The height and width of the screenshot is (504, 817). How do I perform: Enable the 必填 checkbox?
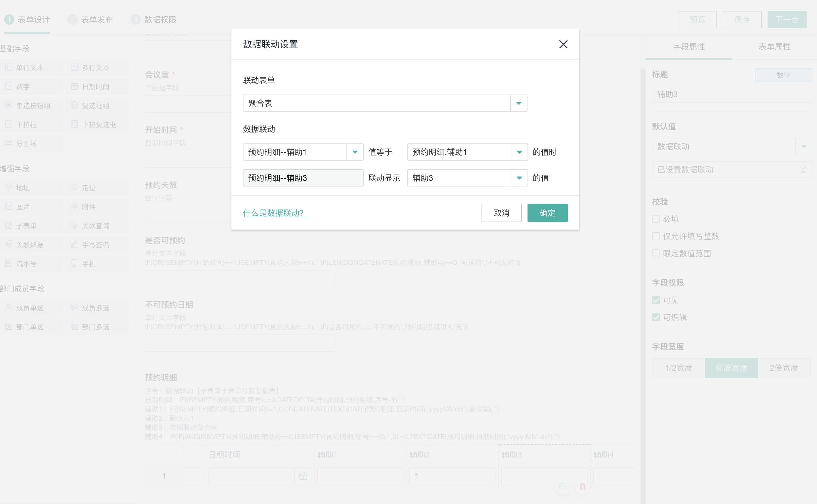point(656,219)
